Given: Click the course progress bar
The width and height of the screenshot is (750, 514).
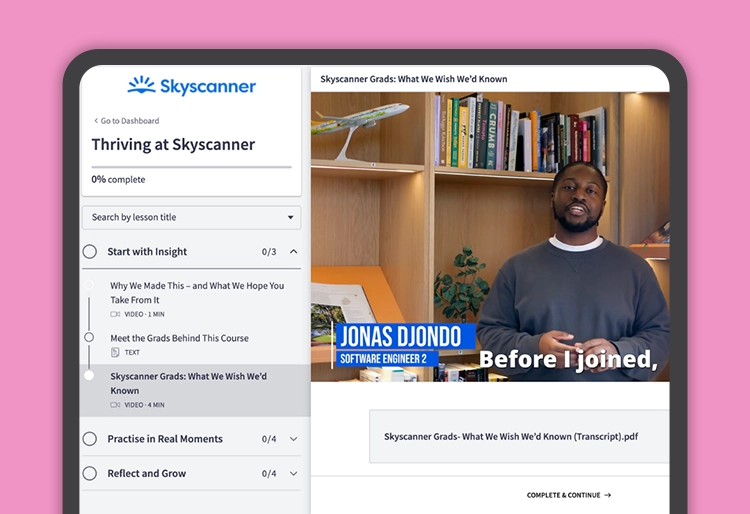Looking at the screenshot, I should point(191,167).
